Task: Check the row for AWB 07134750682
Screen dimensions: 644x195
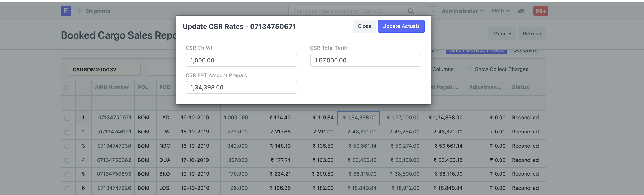Action: (67, 160)
